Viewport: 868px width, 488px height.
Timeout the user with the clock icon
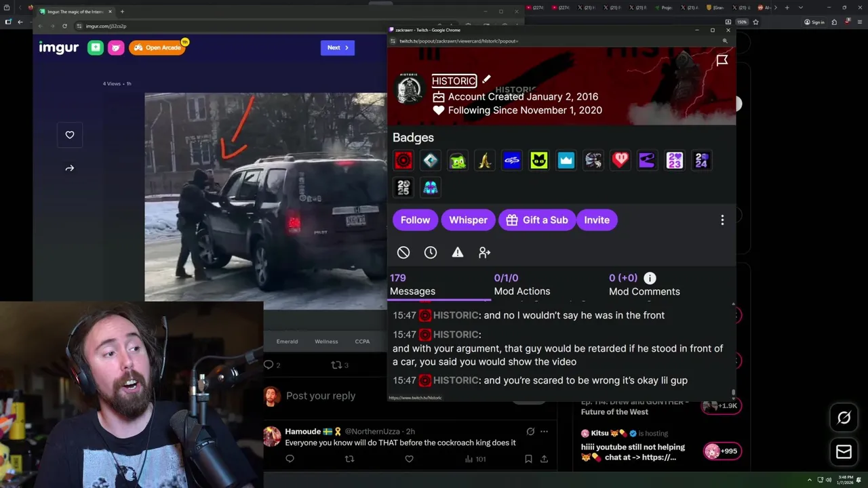431,252
